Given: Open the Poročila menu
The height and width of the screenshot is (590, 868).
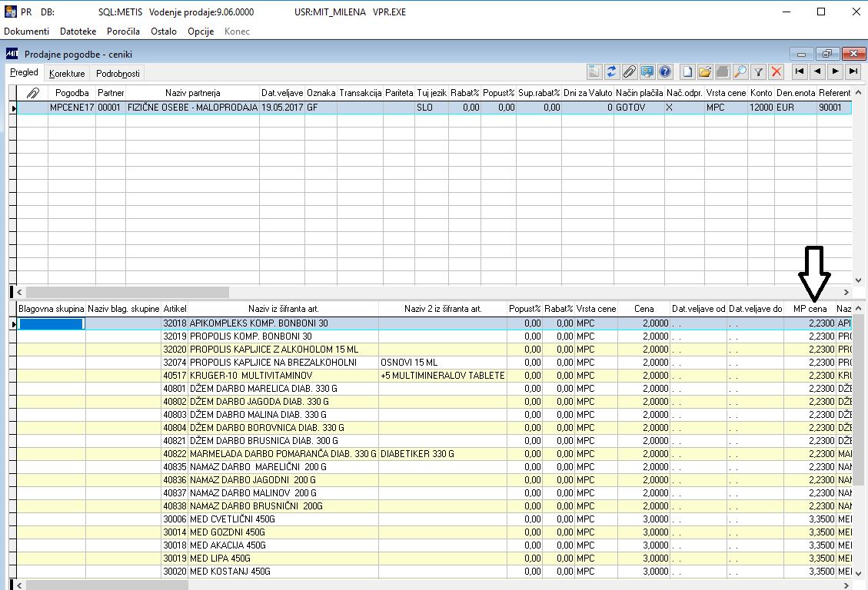Looking at the screenshot, I should pyautogui.click(x=122, y=31).
